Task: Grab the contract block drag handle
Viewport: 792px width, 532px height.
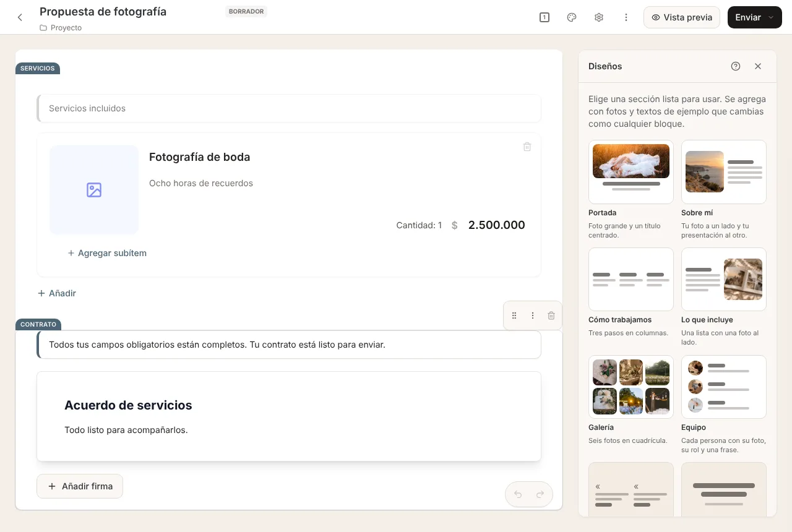Action: coord(514,315)
